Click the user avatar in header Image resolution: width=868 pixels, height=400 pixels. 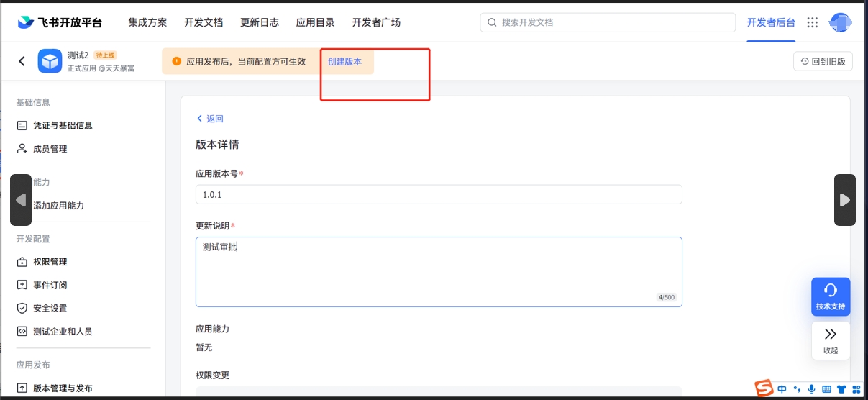pos(839,22)
